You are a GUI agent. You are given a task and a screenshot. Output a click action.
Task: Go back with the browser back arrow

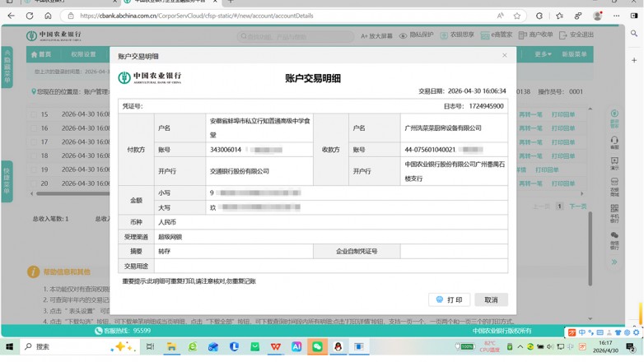click(11, 16)
